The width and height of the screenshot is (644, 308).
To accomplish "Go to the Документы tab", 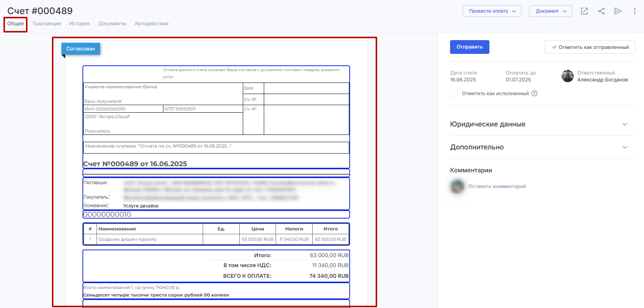I will point(112,24).
